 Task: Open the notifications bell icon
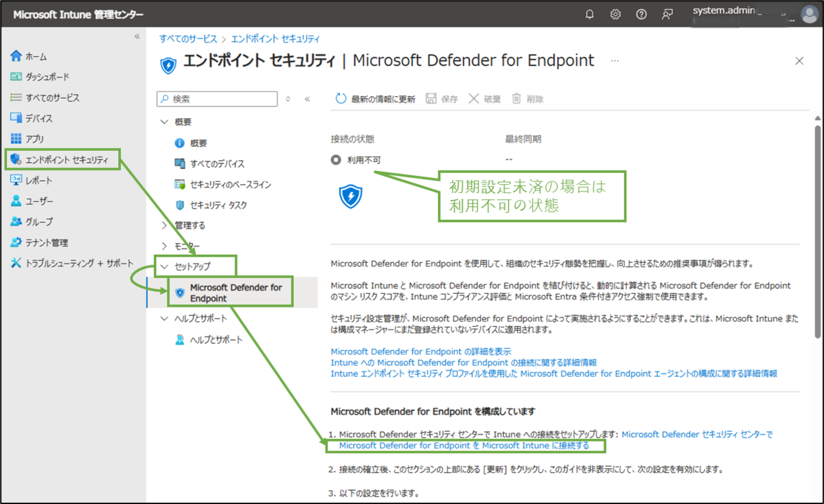589,14
